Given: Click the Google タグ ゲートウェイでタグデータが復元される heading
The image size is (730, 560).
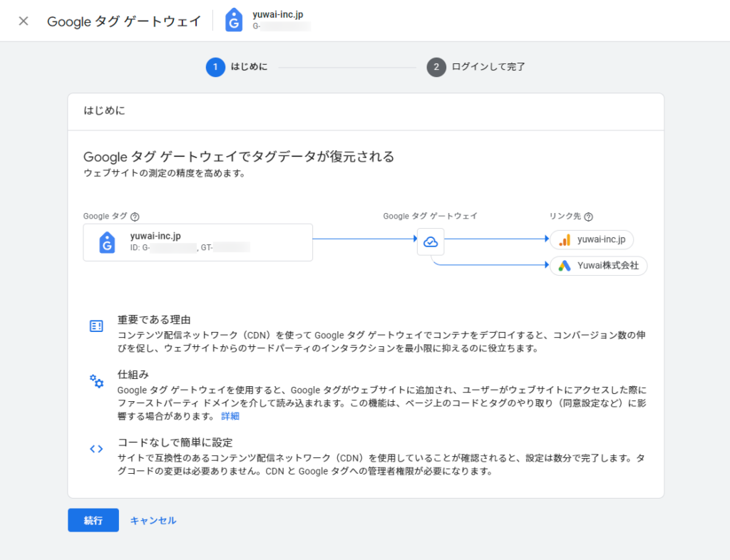Looking at the screenshot, I should point(239,157).
